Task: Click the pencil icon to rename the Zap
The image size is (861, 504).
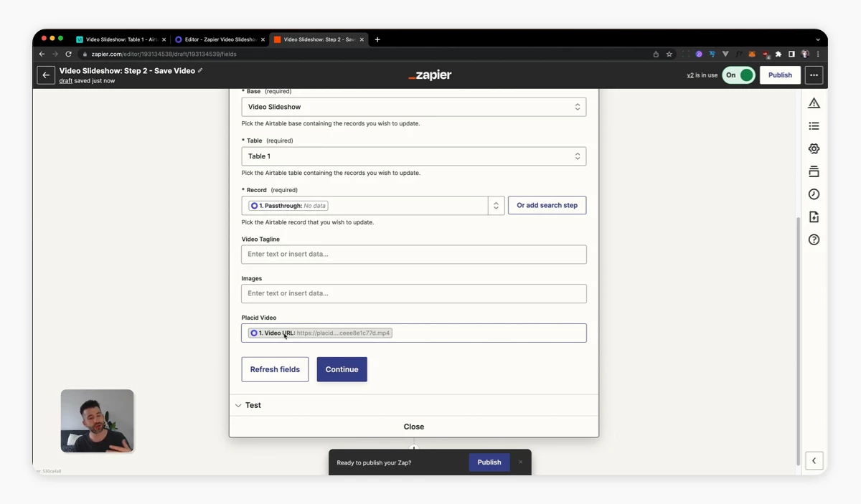Action: [x=200, y=70]
